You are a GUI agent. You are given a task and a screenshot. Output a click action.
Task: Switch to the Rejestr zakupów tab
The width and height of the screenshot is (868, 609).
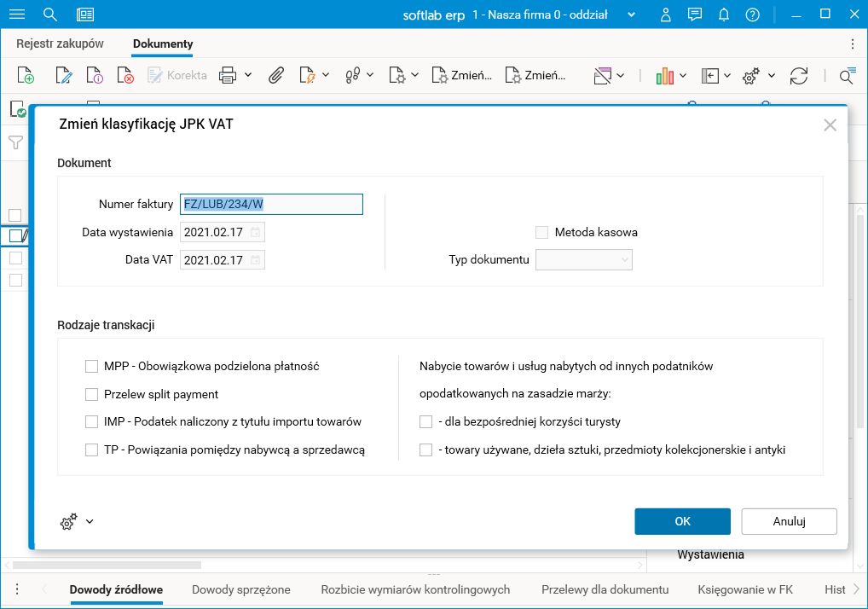[x=60, y=43]
